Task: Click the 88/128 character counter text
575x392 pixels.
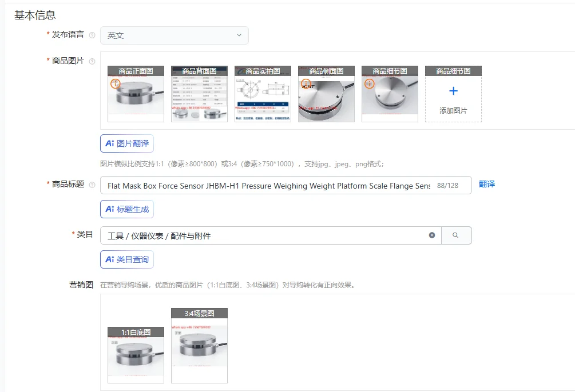Action: coord(447,186)
